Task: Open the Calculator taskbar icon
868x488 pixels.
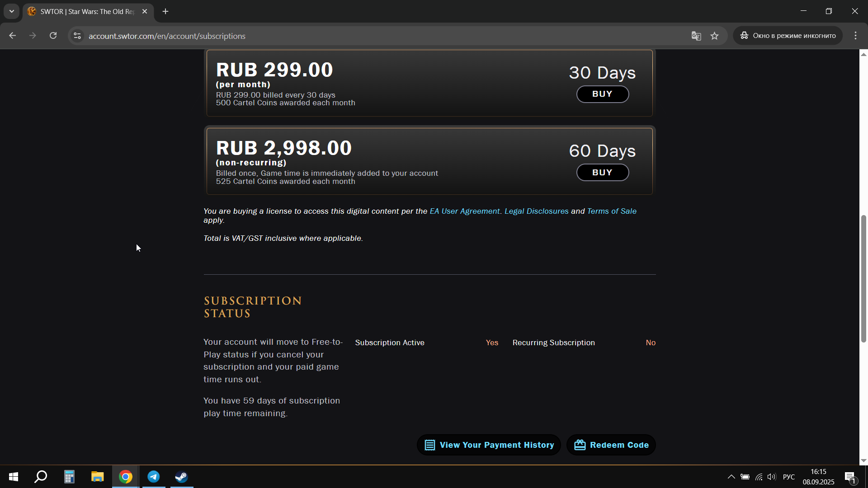Action: click(69, 477)
